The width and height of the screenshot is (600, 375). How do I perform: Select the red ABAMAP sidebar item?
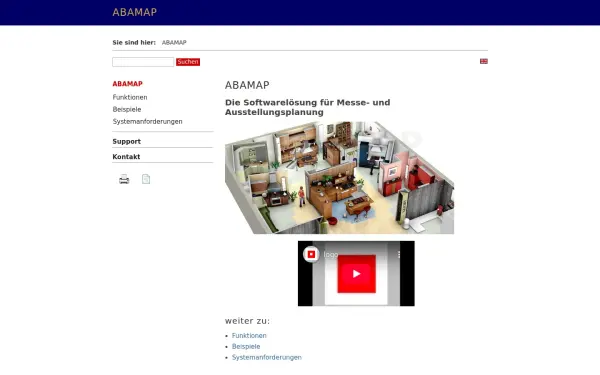[127, 84]
